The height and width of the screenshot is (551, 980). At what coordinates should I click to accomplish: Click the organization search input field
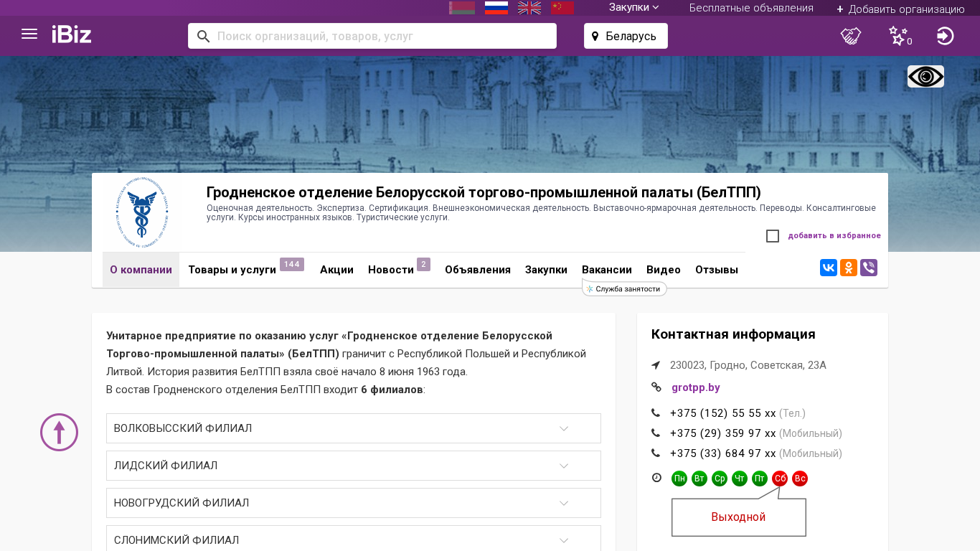pos(380,36)
